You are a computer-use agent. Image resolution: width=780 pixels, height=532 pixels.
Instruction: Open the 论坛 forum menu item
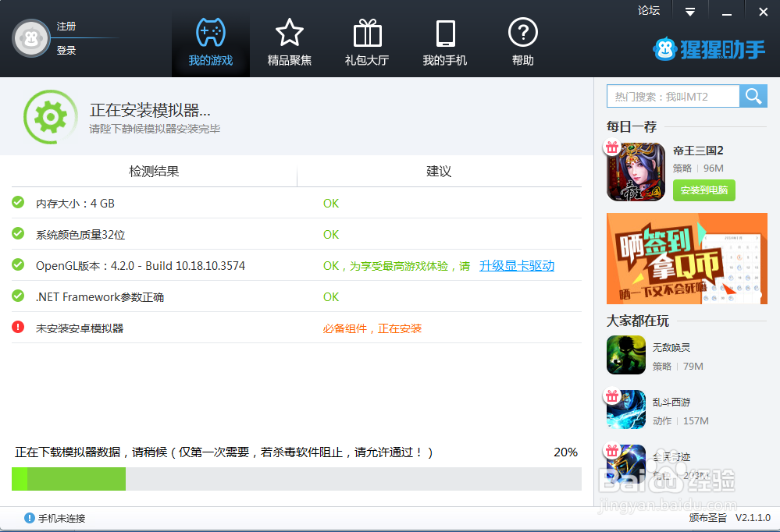click(648, 11)
